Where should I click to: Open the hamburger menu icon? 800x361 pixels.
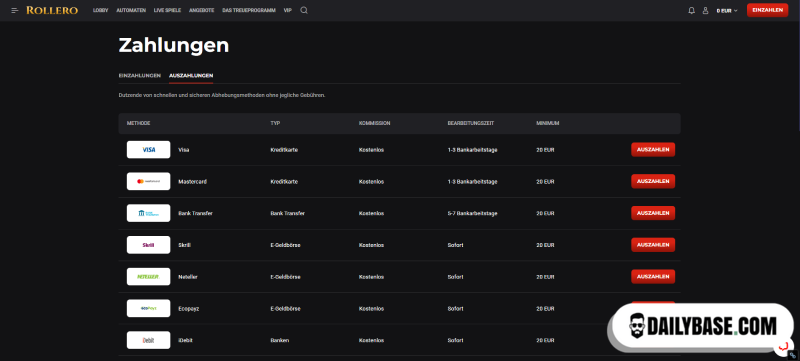14,10
